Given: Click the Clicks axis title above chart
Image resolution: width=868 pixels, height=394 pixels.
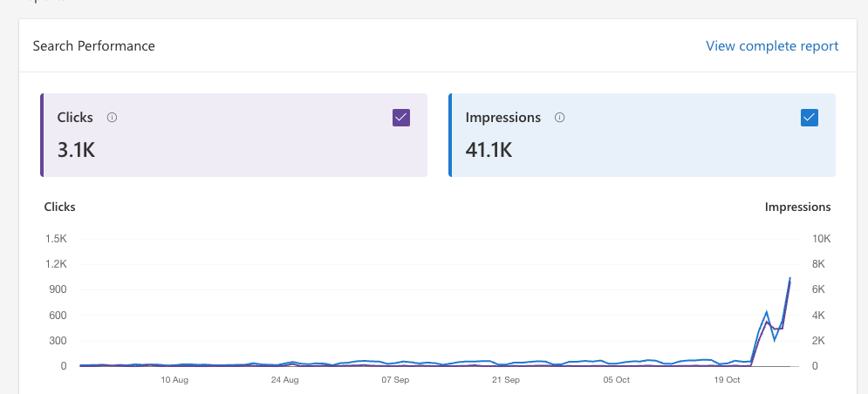Looking at the screenshot, I should pyautogui.click(x=59, y=207).
